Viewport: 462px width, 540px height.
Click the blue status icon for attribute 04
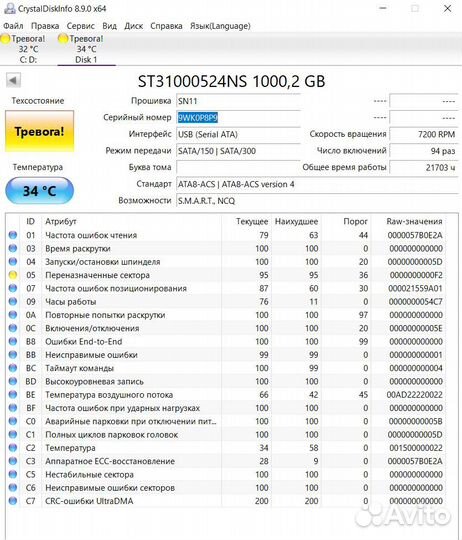[x=13, y=261]
